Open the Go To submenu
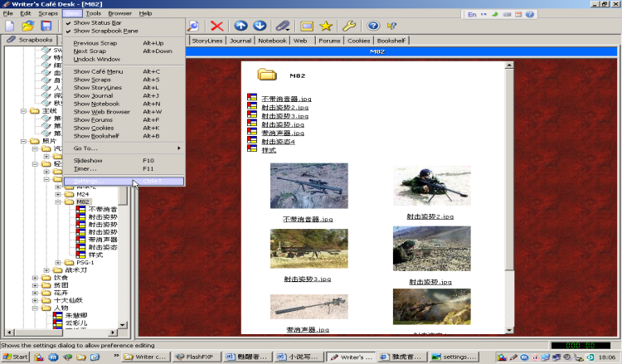The height and width of the screenshot is (364, 622). pos(124,148)
